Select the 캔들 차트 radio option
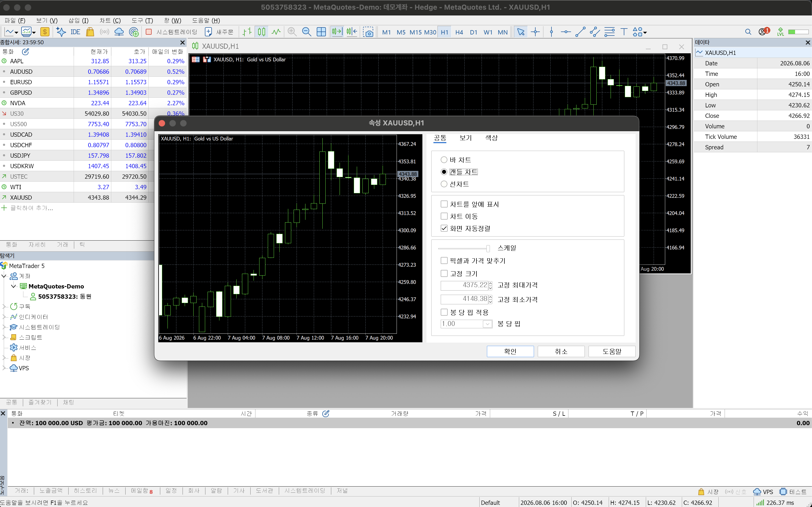The image size is (812, 507). tap(444, 172)
